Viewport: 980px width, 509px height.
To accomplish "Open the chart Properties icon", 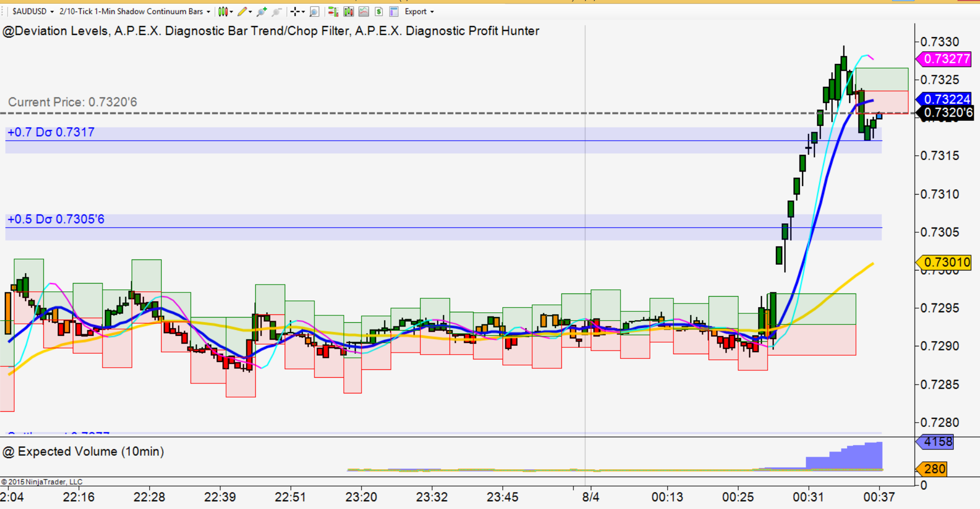I will click(x=394, y=12).
